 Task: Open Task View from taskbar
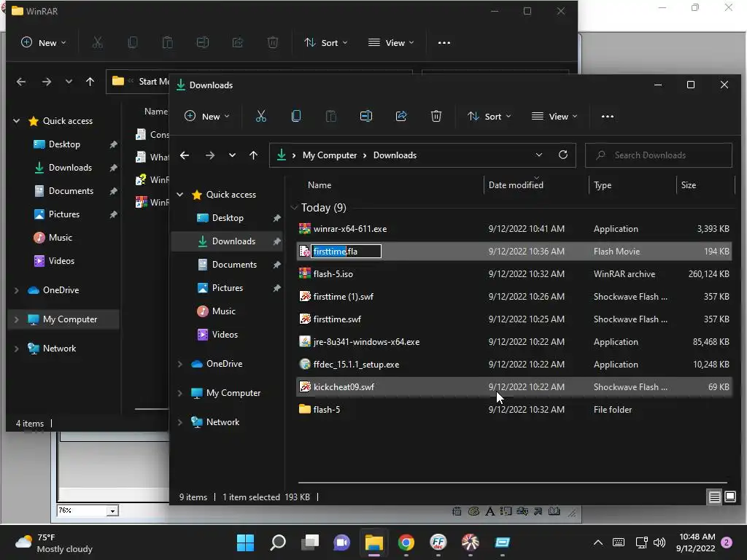[x=310, y=542]
